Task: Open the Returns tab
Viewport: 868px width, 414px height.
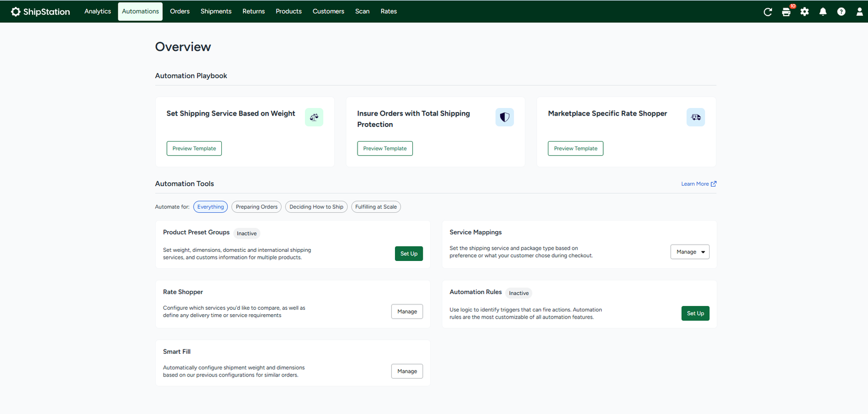Action: coord(253,11)
